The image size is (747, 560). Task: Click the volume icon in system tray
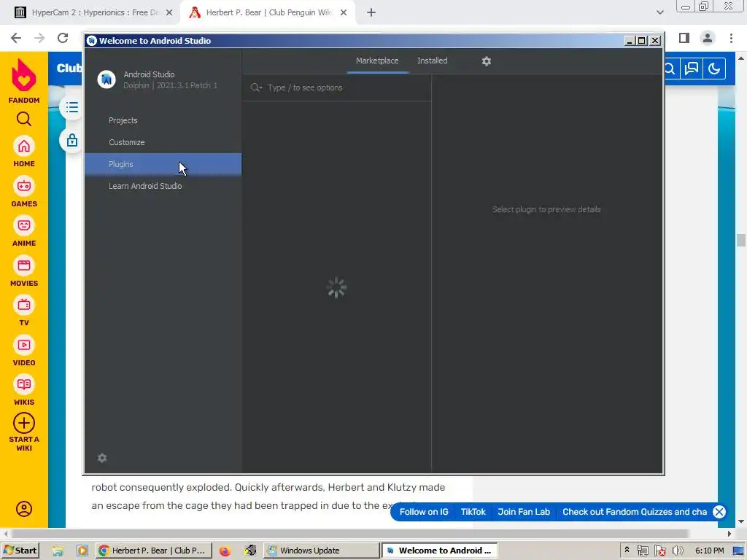click(x=677, y=551)
